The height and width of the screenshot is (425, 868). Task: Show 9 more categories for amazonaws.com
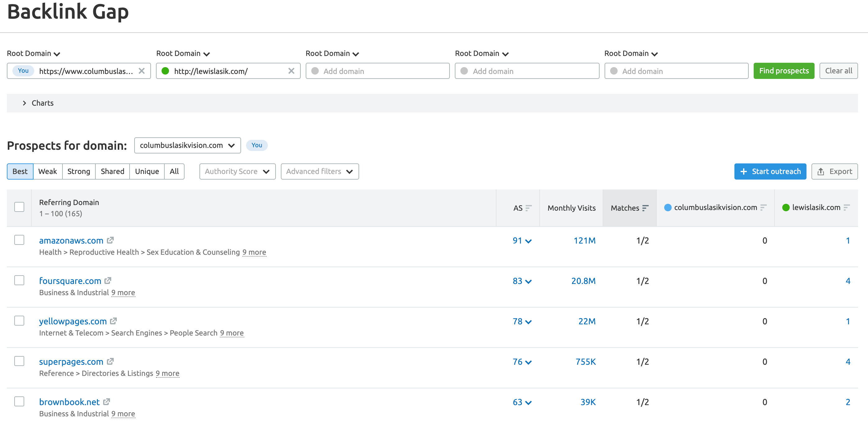254,253
